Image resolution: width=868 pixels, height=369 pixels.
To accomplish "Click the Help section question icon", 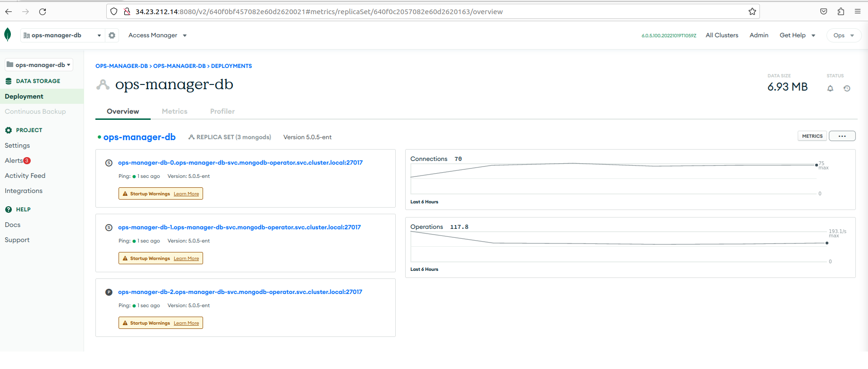I will point(9,210).
